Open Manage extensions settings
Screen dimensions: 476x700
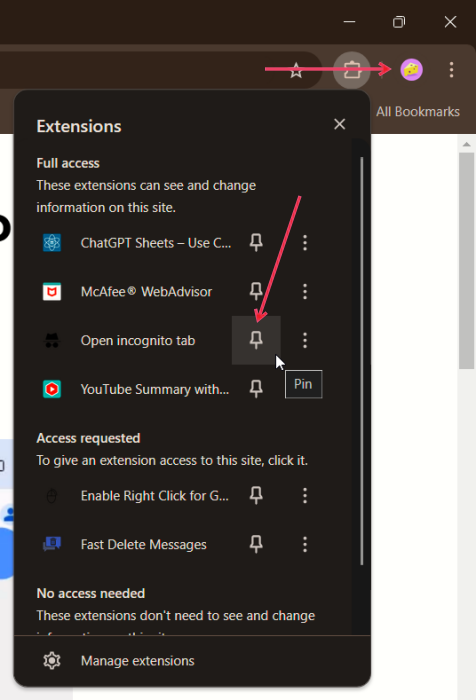[192, 661]
